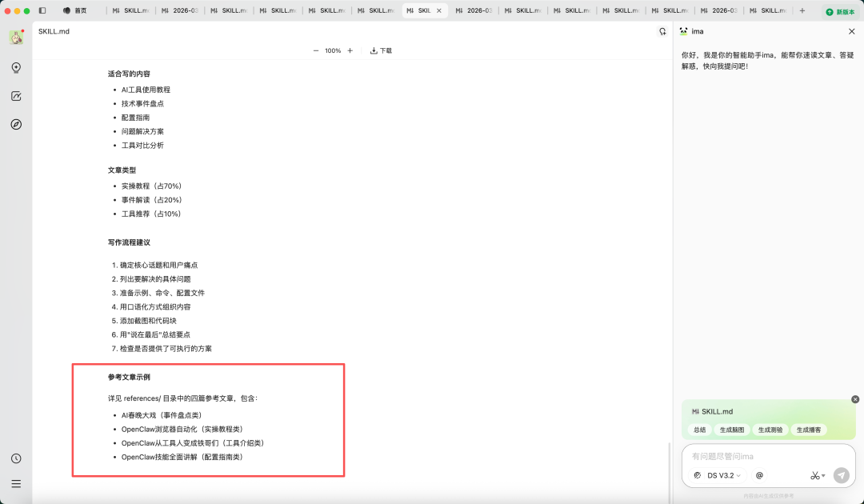Focus the 有问题尽管问ima input box
The height and width of the screenshot is (504, 864).
[x=768, y=456]
